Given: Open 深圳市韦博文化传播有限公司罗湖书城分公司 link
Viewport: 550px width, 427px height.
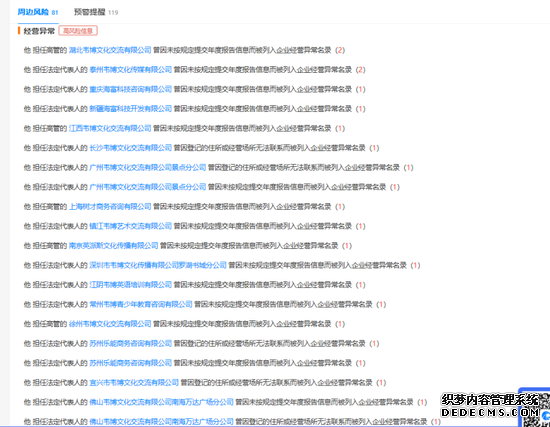Looking at the screenshot, I should point(158,265).
